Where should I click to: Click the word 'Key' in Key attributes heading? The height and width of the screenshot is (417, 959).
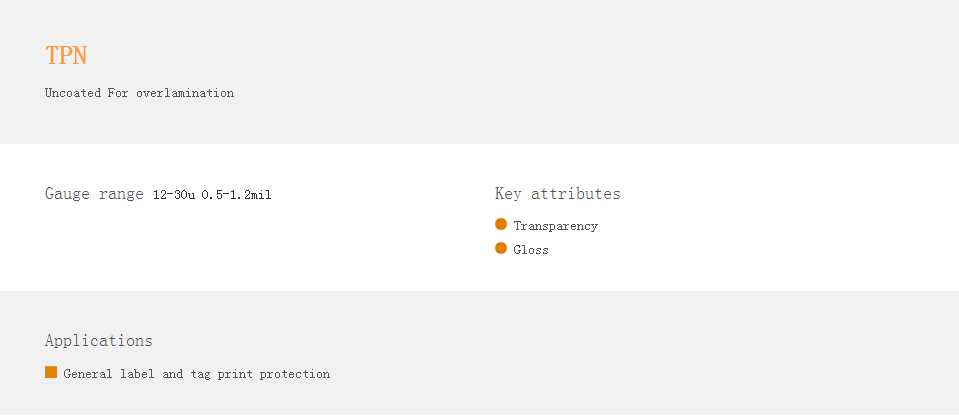click(508, 194)
